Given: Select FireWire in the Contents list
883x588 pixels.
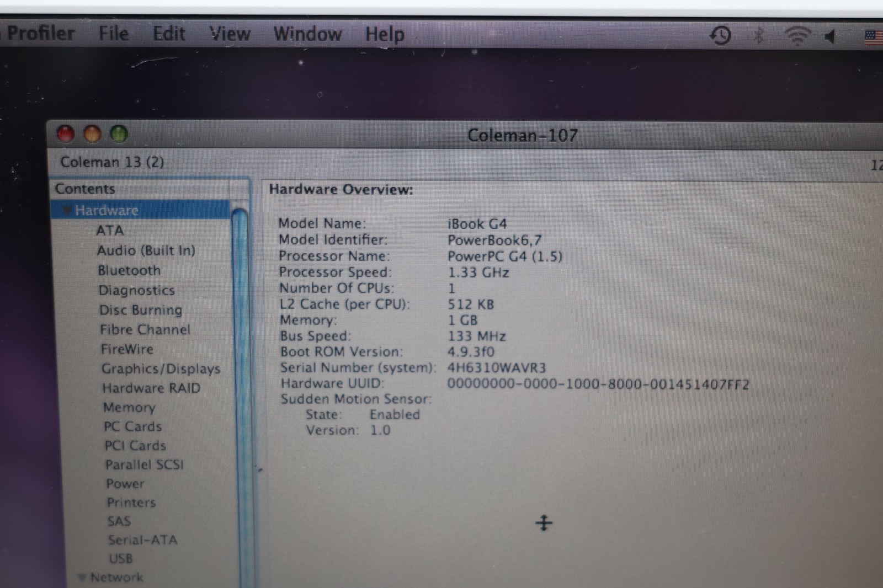Looking at the screenshot, I should coord(127,349).
